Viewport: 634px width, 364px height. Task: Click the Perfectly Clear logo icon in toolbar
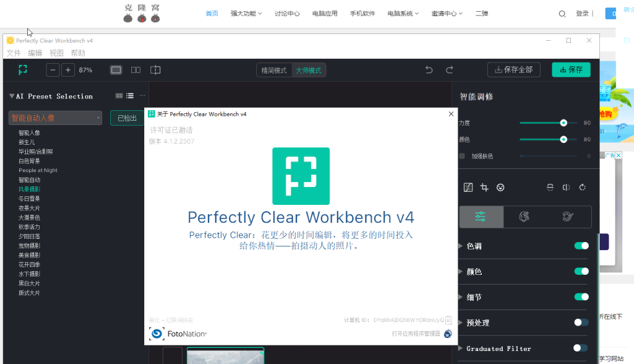click(23, 70)
